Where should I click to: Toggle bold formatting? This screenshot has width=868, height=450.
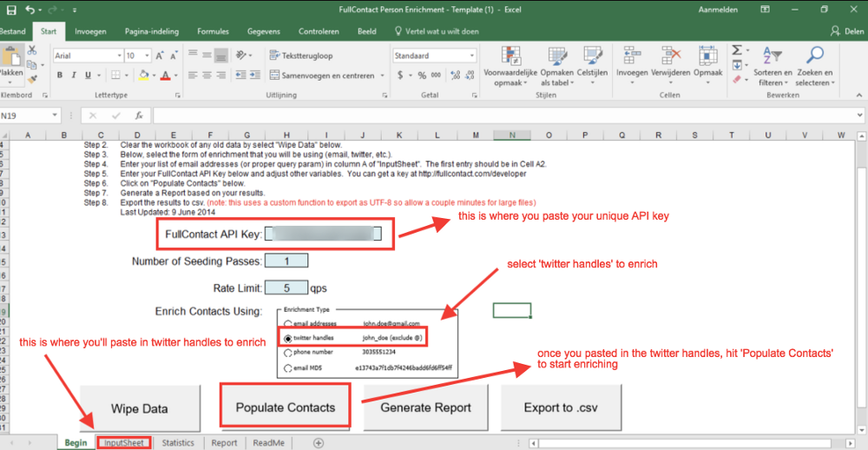60,76
